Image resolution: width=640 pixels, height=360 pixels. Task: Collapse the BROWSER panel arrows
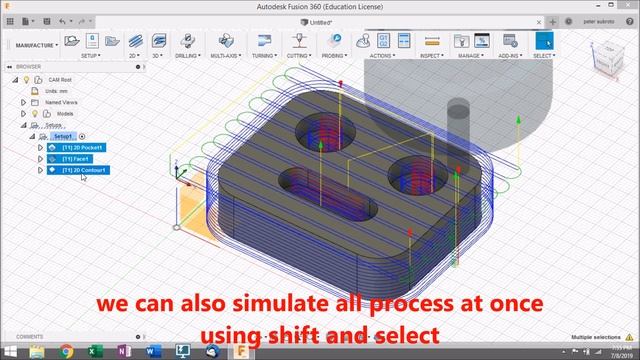coord(9,67)
